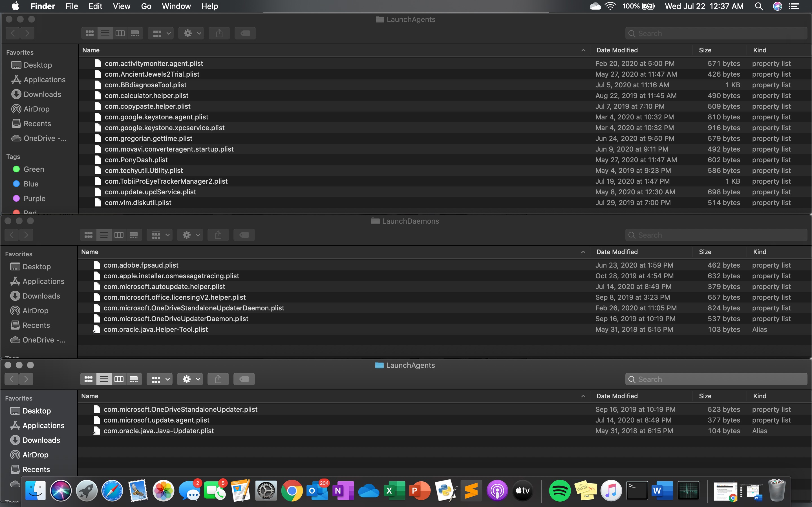
Task: Open action gear dropdown in top window
Action: (x=191, y=33)
